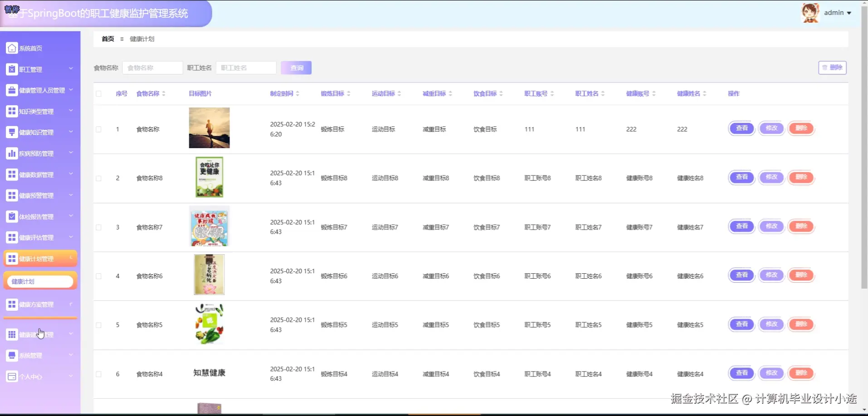Type in the 食物名称 input field

click(x=152, y=68)
